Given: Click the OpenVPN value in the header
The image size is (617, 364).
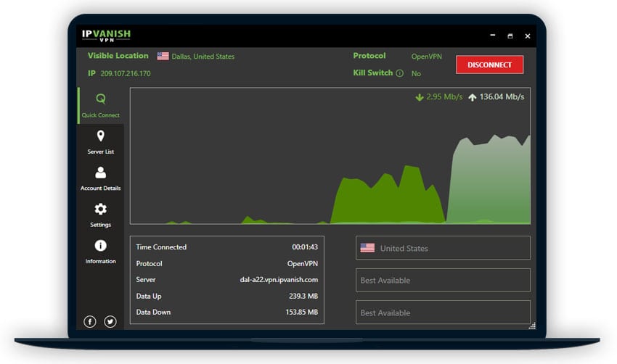Looking at the screenshot, I should 427,57.
